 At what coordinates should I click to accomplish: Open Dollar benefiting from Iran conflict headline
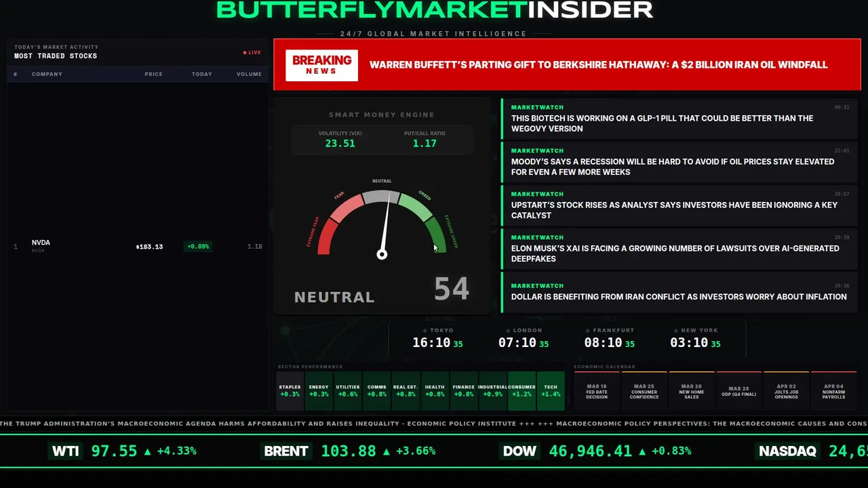coord(679,292)
